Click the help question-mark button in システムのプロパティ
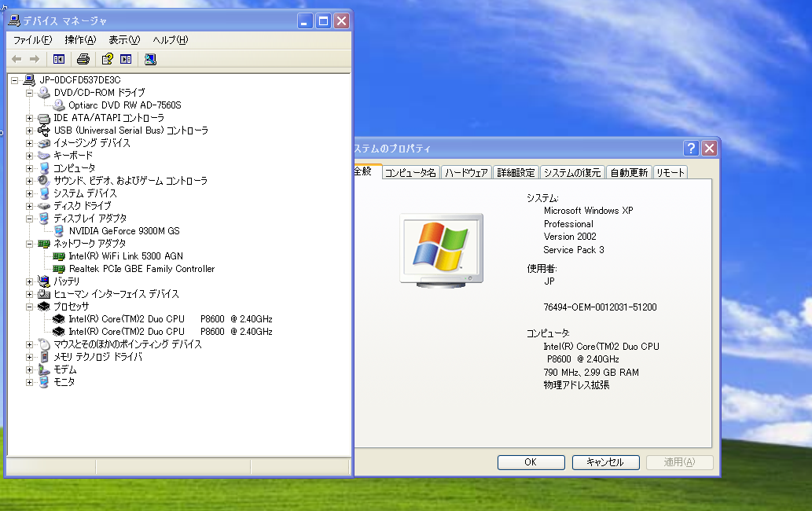The height and width of the screenshot is (511, 812). 691,148
